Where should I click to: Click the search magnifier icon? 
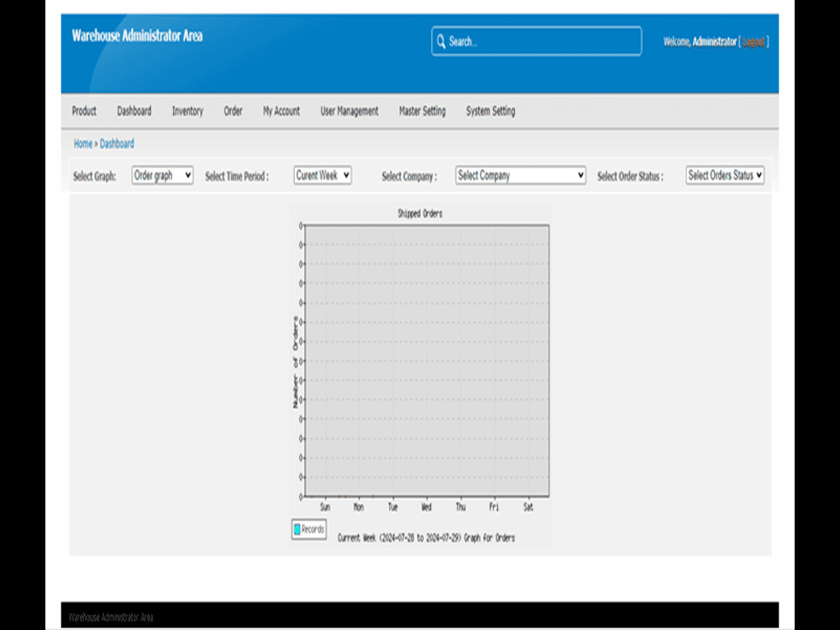click(441, 41)
